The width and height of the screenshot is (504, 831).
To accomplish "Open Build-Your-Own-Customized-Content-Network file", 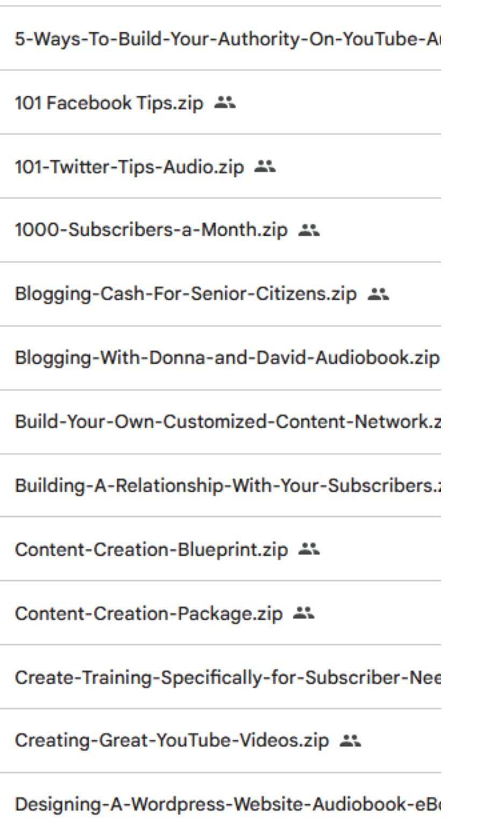I will coord(226,422).
